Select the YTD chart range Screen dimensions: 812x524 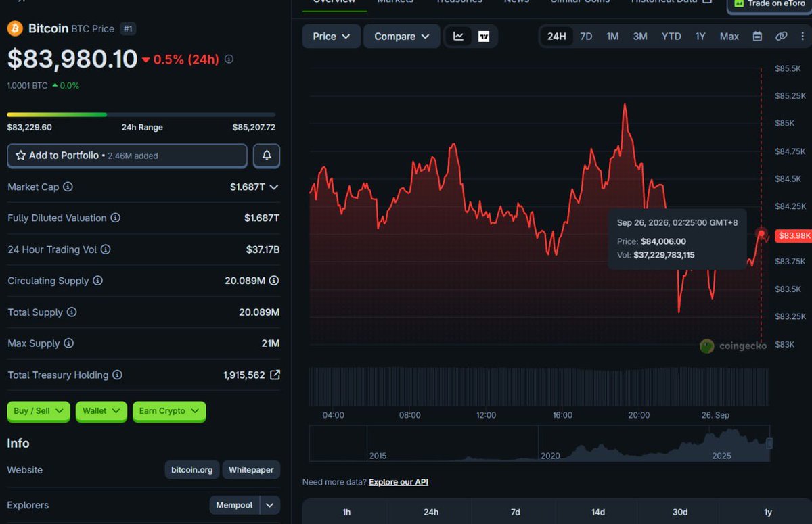pyautogui.click(x=671, y=37)
